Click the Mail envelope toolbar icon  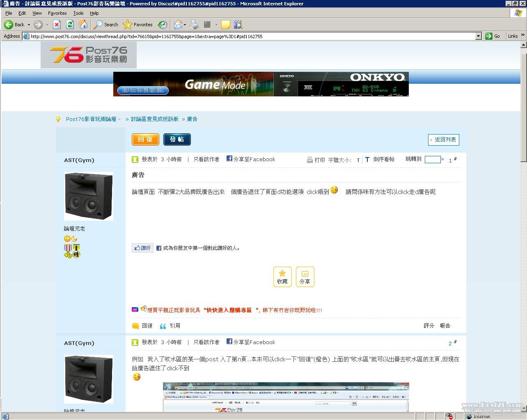click(x=178, y=25)
